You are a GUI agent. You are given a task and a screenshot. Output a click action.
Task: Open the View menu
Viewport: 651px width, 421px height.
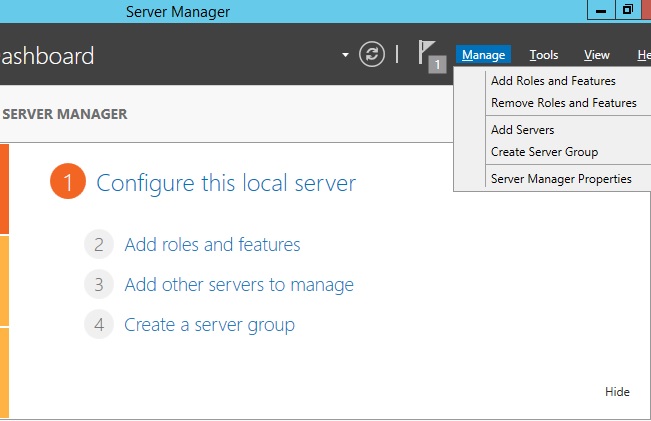click(x=597, y=54)
